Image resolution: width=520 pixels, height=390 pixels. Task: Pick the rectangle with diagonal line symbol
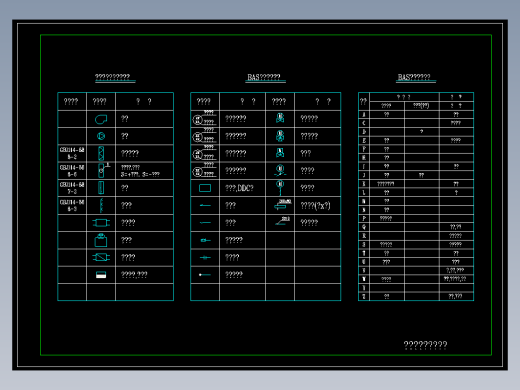(101, 257)
